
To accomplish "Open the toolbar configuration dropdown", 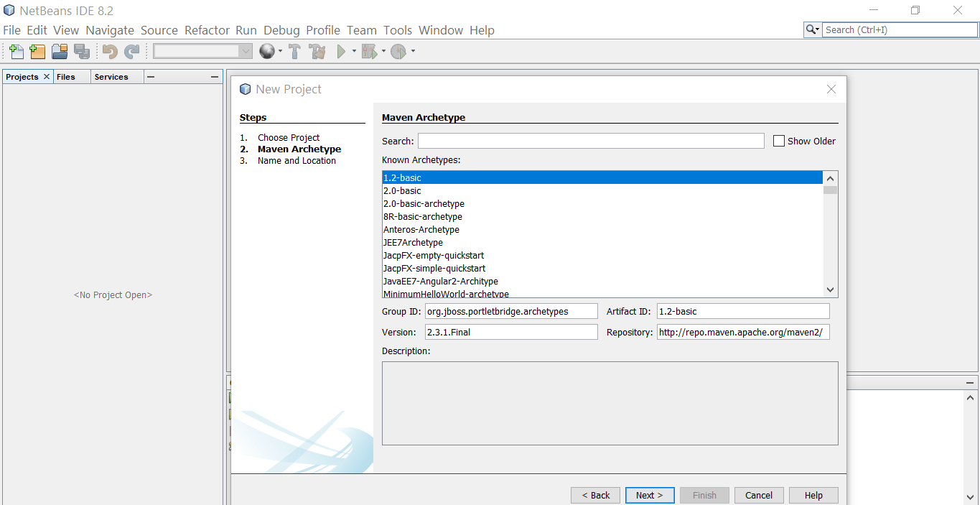I will (246, 51).
